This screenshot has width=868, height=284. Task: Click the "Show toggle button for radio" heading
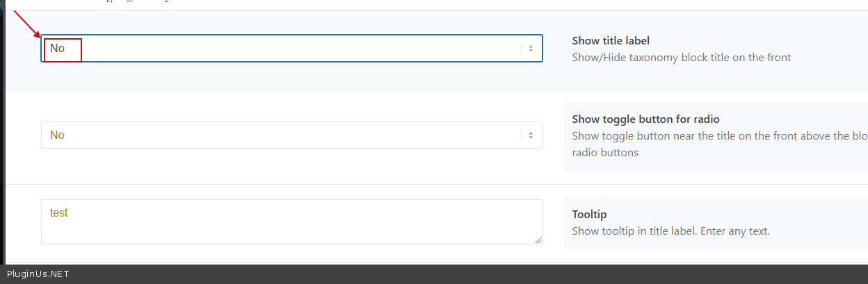point(645,119)
